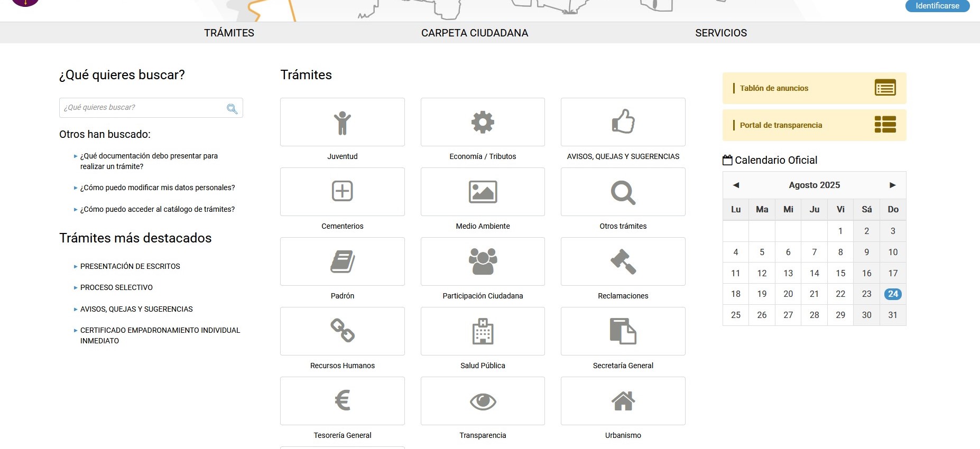Screen dimensions: 980x449
Task: Select the Medio Ambiente picture icon
Action: (483, 192)
